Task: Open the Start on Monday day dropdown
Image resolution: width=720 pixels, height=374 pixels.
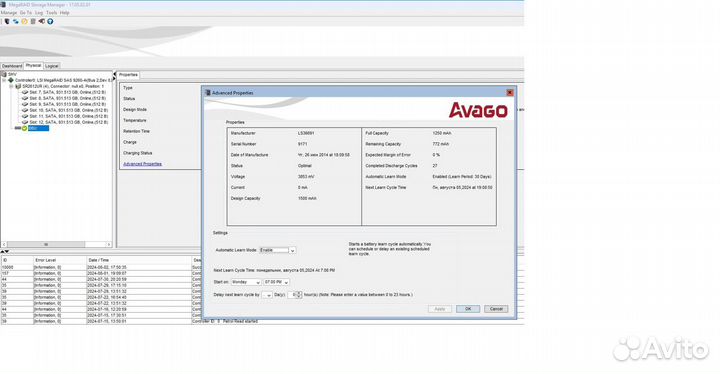Action: pos(246,282)
